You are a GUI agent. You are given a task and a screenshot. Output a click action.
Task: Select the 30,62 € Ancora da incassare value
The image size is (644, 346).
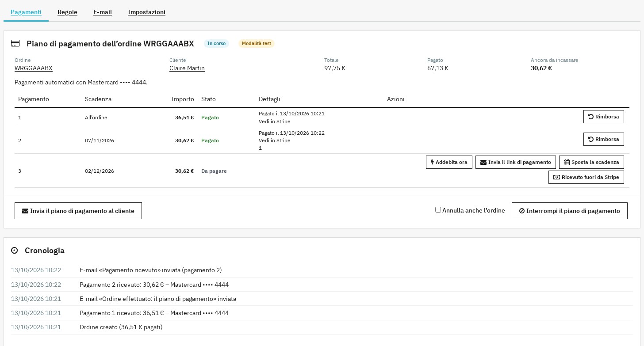click(541, 68)
